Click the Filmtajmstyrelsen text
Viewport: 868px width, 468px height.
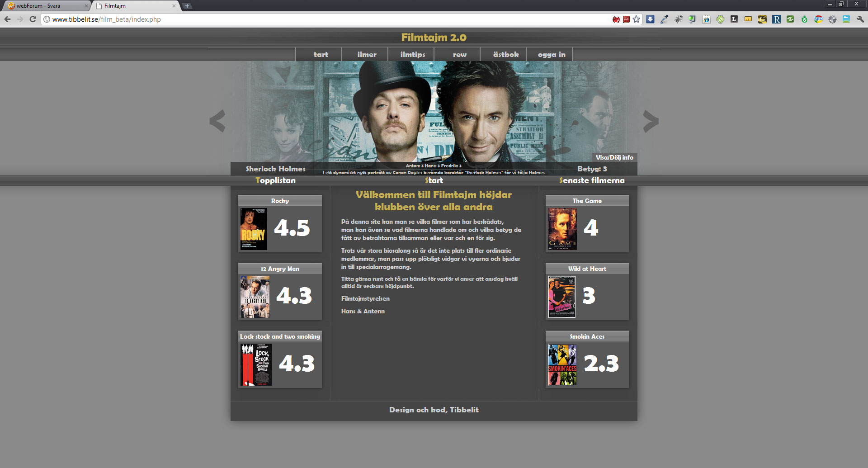click(365, 298)
